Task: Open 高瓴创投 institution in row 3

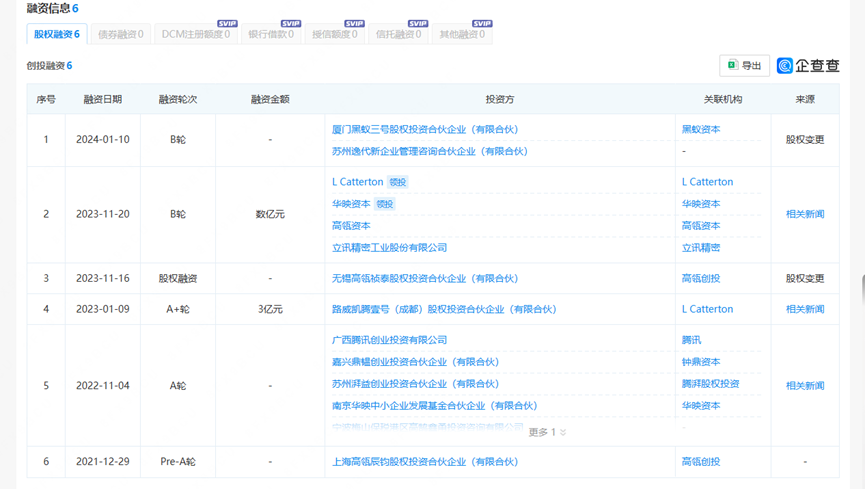Action: [701, 278]
